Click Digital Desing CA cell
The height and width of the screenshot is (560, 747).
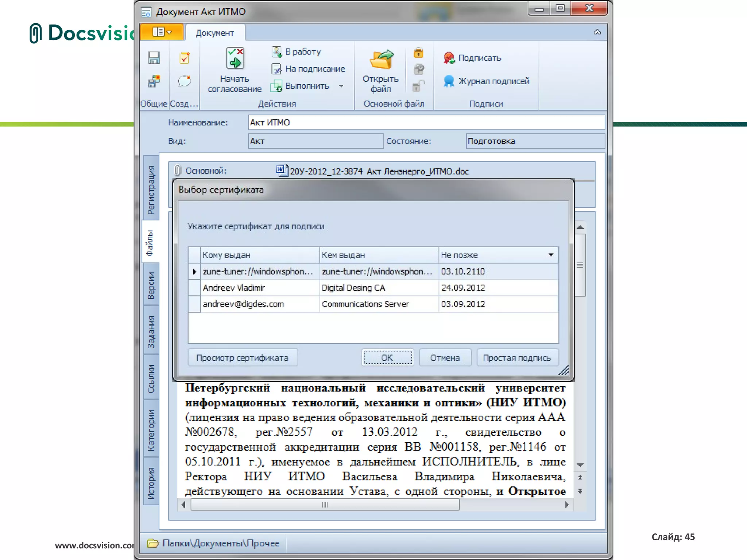[379, 288]
